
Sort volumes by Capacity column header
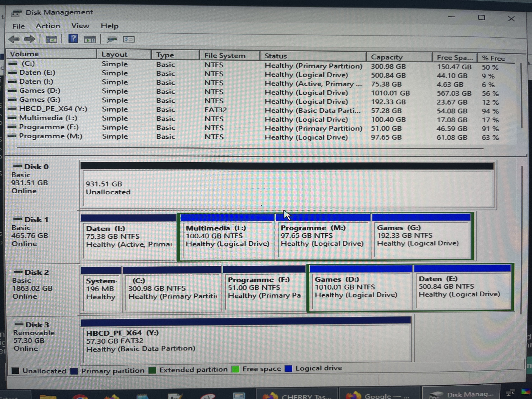pyautogui.click(x=387, y=57)
